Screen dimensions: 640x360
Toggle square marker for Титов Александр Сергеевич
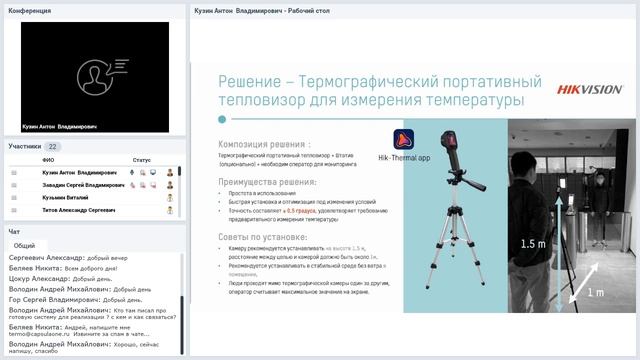coord(14,211)
